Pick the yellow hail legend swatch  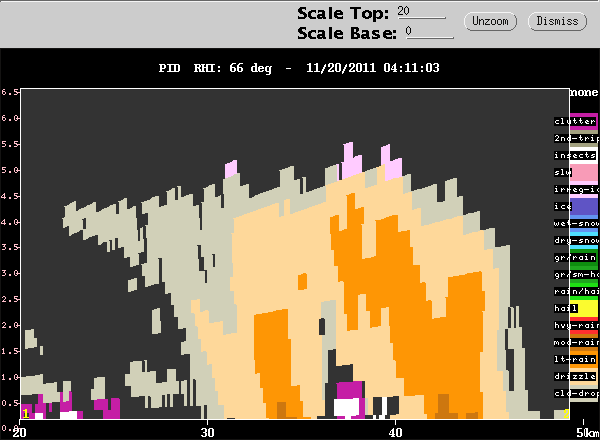[584, 308]
